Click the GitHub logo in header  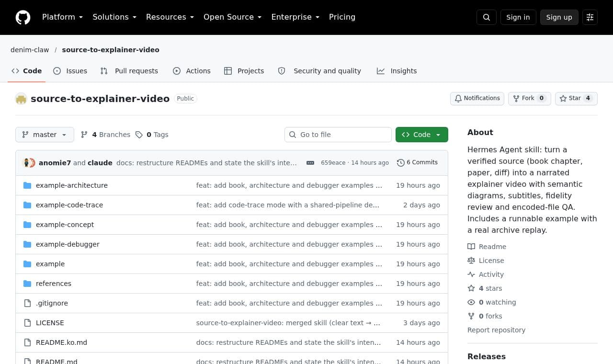point(23,17)
